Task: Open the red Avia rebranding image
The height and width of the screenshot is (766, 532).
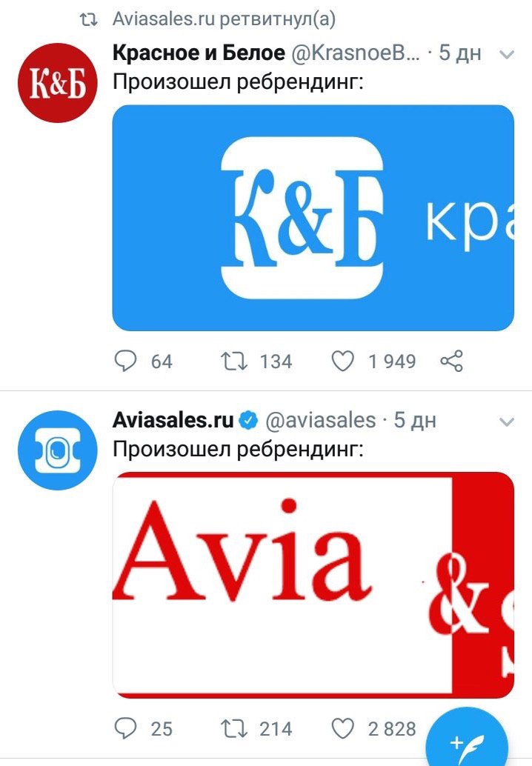Action: [313, 585]
